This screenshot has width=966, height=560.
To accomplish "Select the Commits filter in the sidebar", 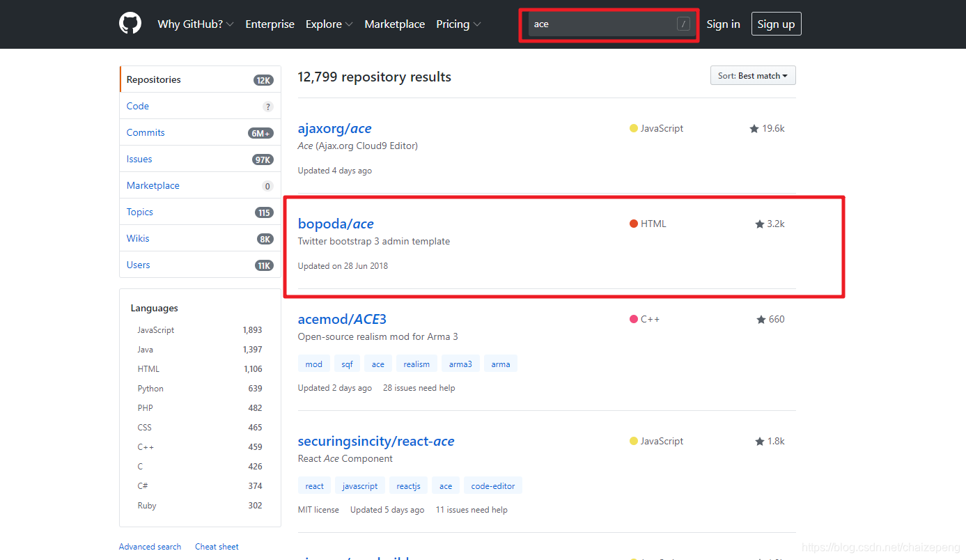I will pyautogui.click(x=145, y=132).
